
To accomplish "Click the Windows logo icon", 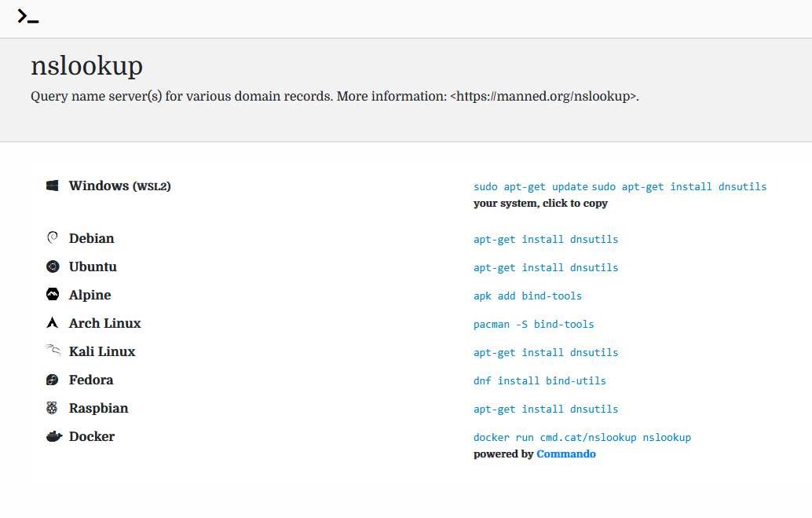I will click(x=53, y=186).
